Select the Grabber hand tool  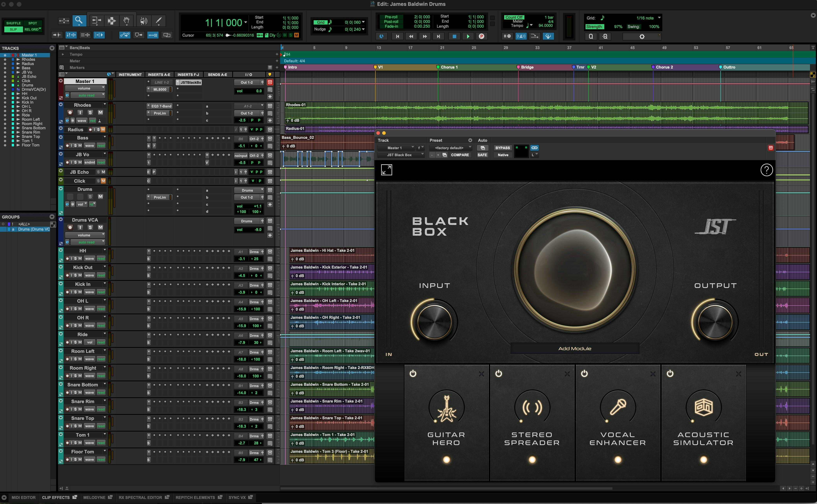pos(127,21)
